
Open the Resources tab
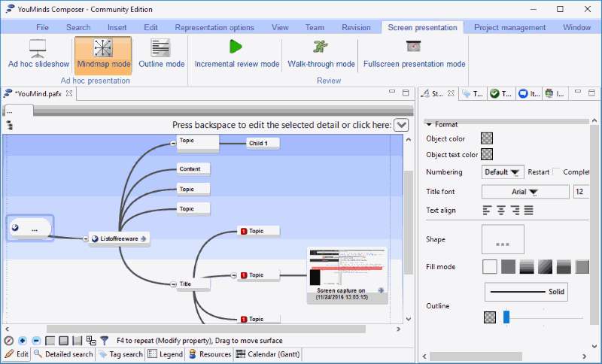(210, 354)
